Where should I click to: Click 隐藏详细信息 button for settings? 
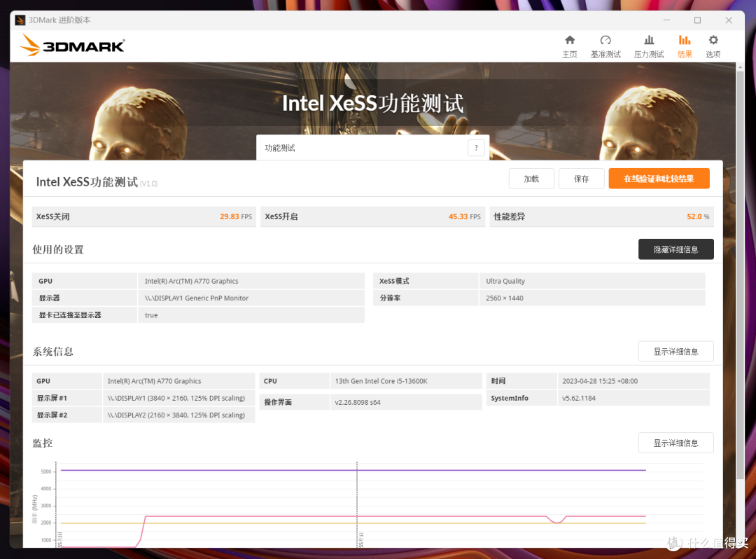coord(676,249)
